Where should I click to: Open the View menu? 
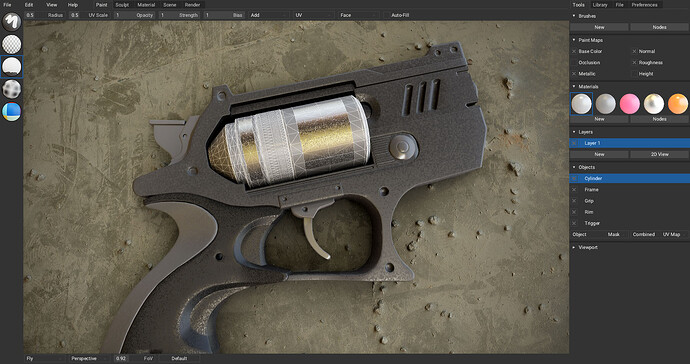(51, 5)
